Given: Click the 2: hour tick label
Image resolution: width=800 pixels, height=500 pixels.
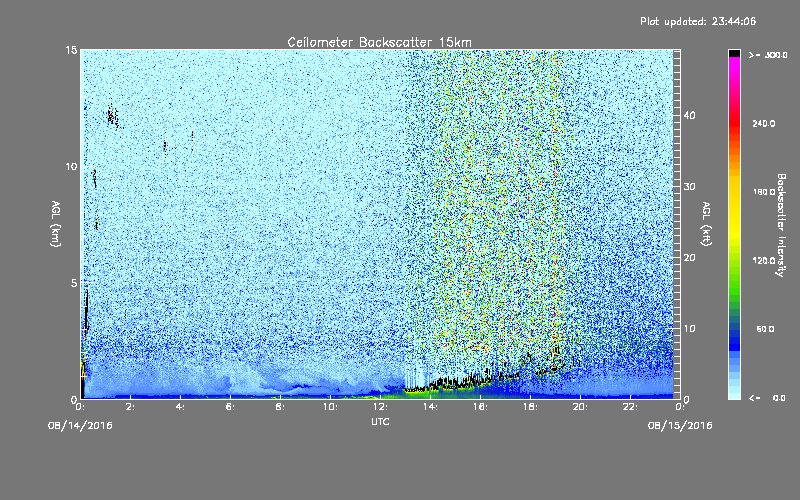Looking at the screenshot, I should coord(130,407).
